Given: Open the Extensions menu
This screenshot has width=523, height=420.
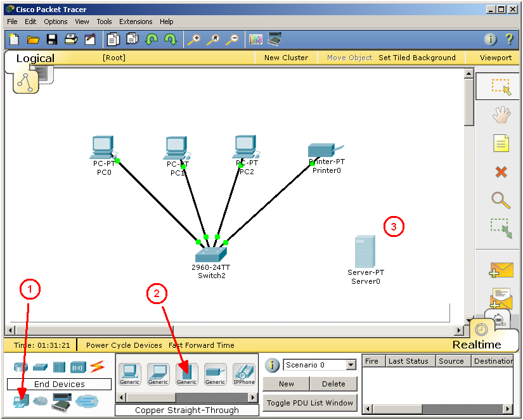Looking at the screenshot, I should pyautogui.click(x=136, y=22).
